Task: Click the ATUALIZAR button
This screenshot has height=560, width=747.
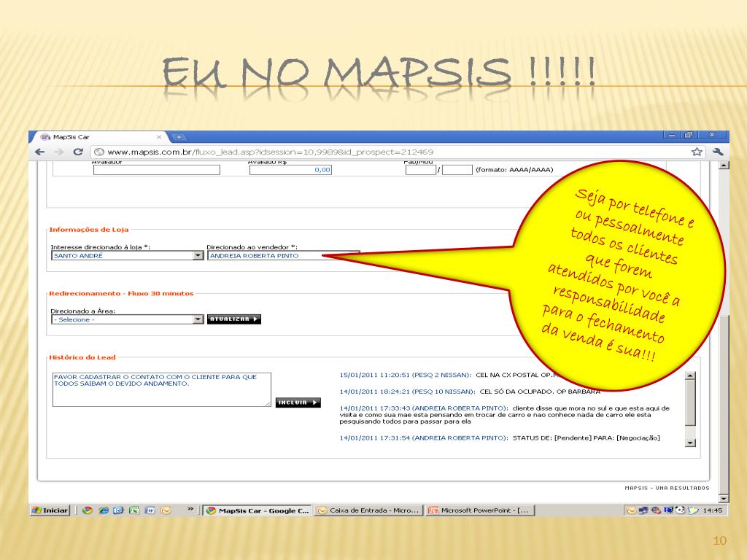Action: [234, 319]
